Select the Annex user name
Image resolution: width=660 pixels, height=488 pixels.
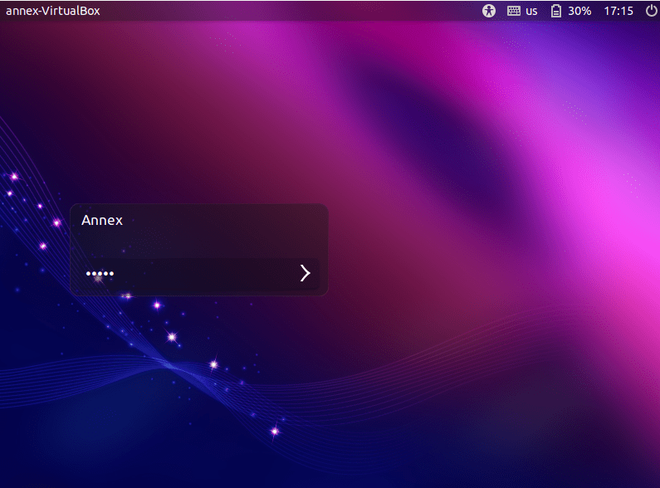point(102,220)
